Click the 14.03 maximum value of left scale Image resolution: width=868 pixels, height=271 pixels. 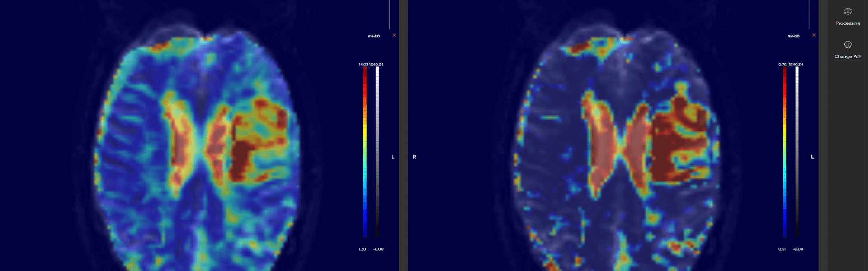[x=363, y=65]
